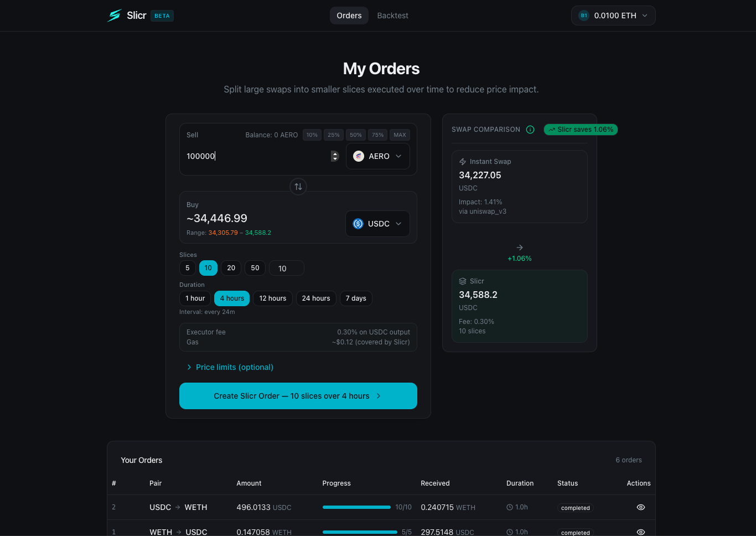Click the custom slices input field
Image resolution: width=756 pixels, height=536 pixels.
coord(287,269)
